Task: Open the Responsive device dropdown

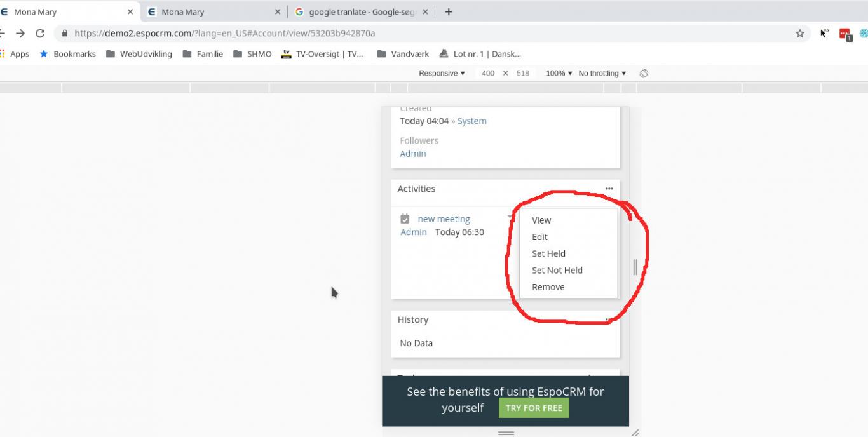Action: pyautogui.click(x=442, y=74)
